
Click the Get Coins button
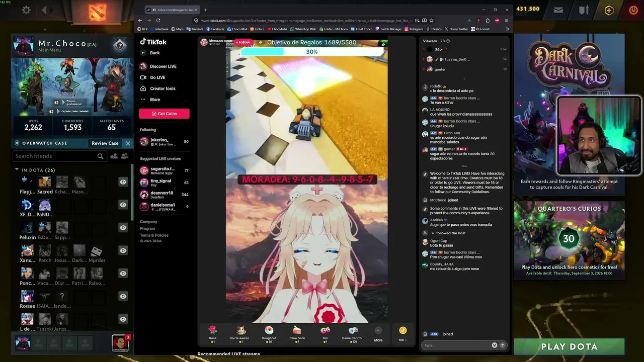coord(164,114)
